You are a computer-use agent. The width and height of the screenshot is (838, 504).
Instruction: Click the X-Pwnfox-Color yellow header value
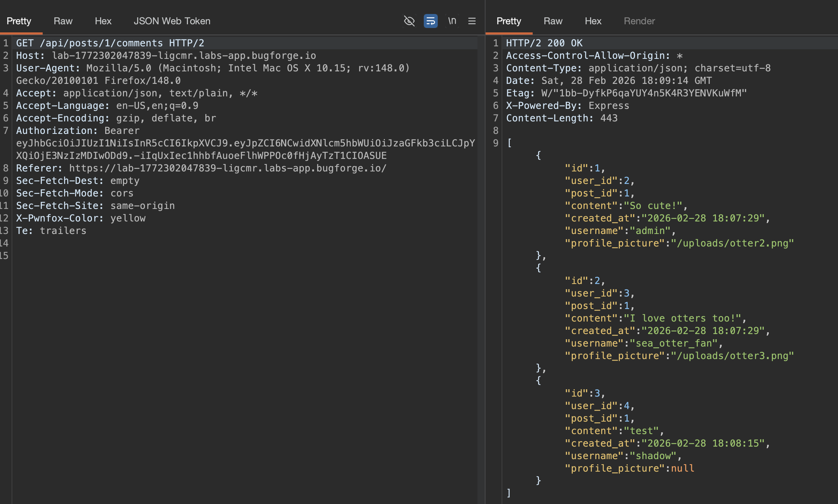click(x=128, y=218)
